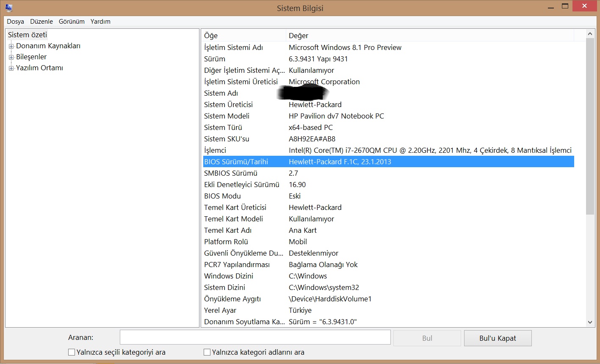Select the İşlemci row
The width and height of the screenshot is (600, 364).
coord(389,150)
